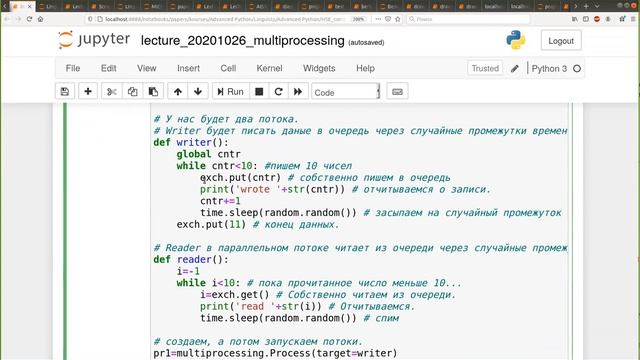This screenshot has width=640, height=360.
Task: Click the 'exch.put(11)' line
Action: (211, 224)
